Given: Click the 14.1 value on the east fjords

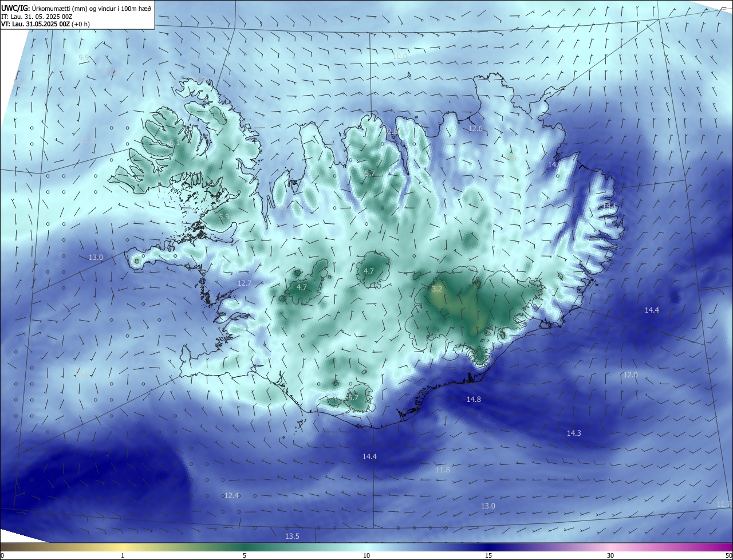Looking at the screenshot, I should tap(610, 206).
